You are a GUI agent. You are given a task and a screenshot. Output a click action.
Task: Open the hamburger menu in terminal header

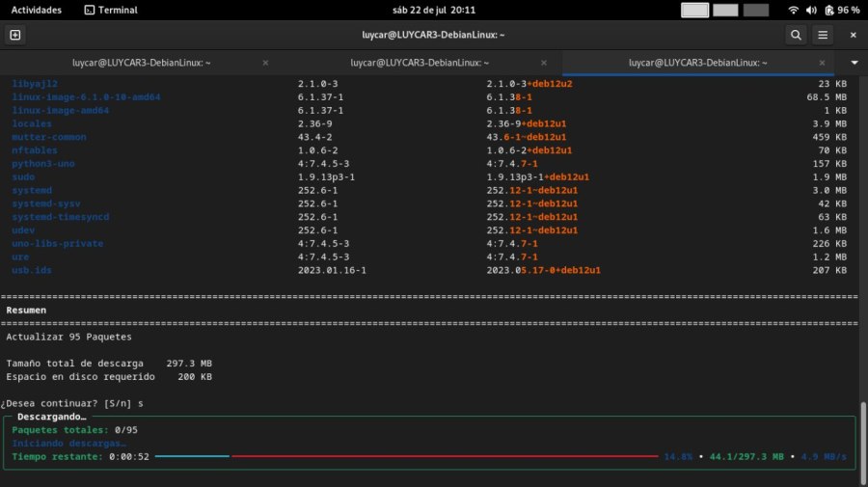click(x=823, y=35)
